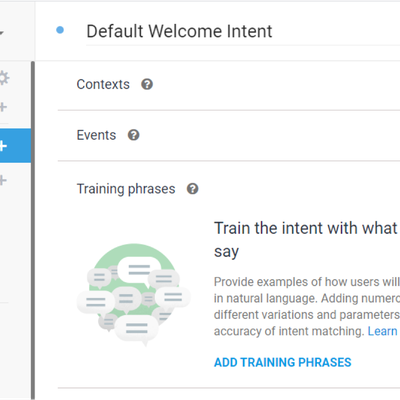This screenshot has height=400, width=400.
Task: Open agent settings gear in sidebar
Action: coord(3,78)
